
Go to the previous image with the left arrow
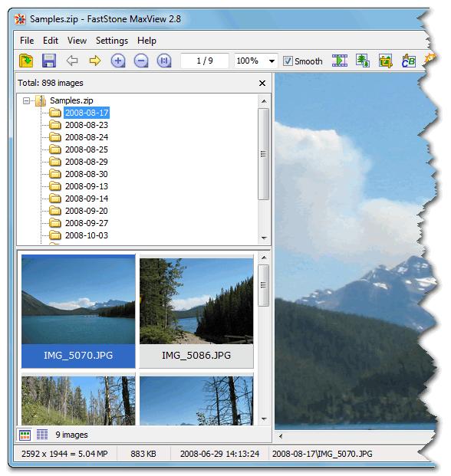click(72, 61)
